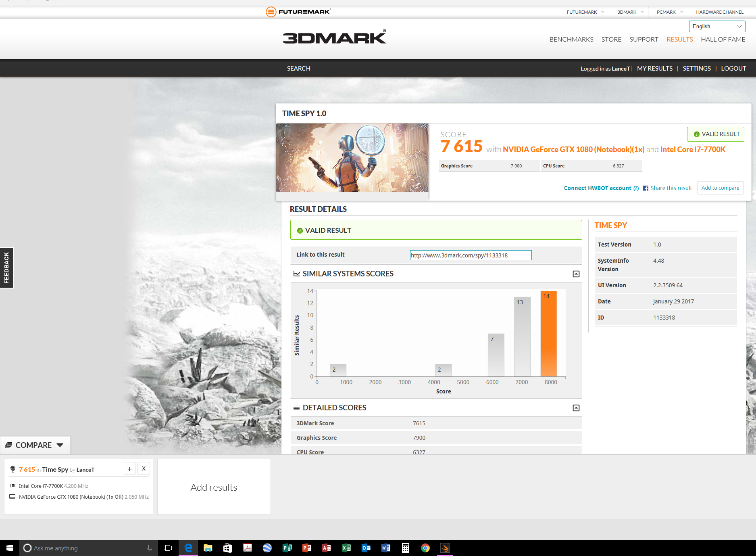This screenshot has height=556, width=756.
Task: Click the 3DMark app taskbar icon
Action: coord(445,548)
